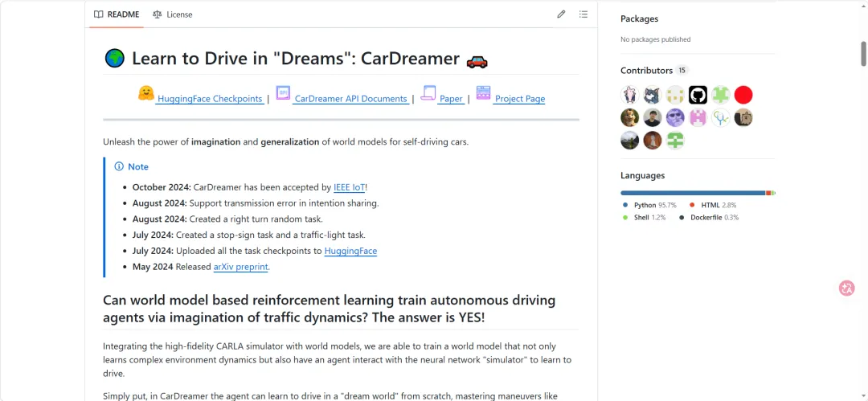Click the purple laptop icon before Paper
868x401 pixels.
pyautogui.click(x=428, y=93)
